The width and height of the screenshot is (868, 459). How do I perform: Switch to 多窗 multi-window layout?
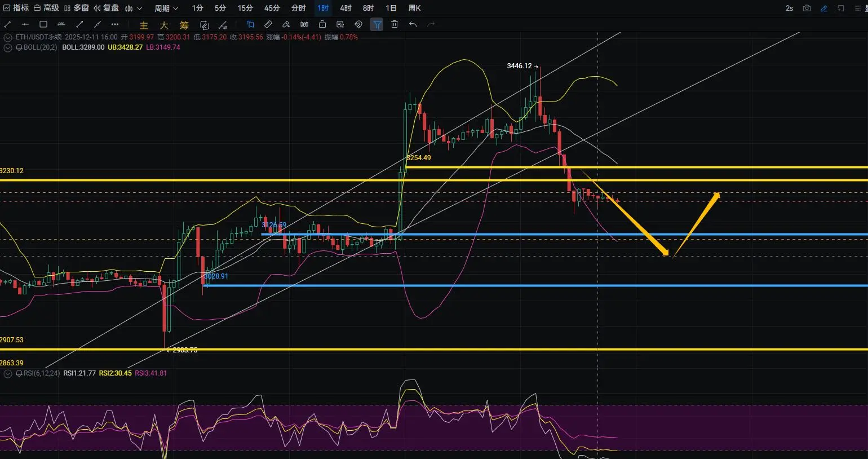[77, 8]
